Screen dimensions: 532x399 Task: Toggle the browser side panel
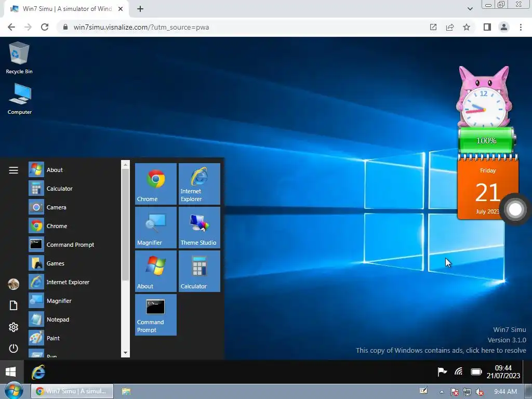point(487,27)
